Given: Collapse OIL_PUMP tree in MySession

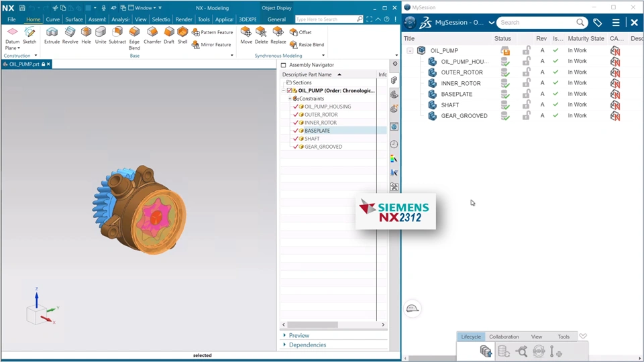Looking at the screenshot, I should (x=410, y=50).
